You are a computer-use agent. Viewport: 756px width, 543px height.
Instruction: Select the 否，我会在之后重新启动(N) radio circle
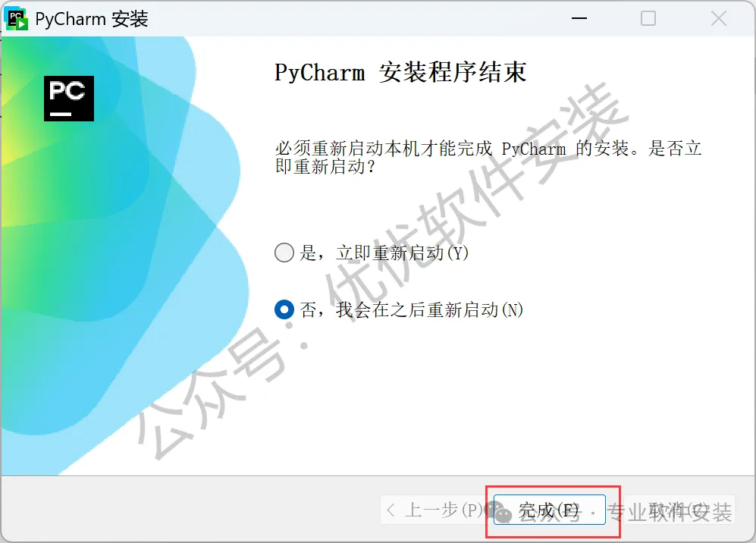pos(284,309)
